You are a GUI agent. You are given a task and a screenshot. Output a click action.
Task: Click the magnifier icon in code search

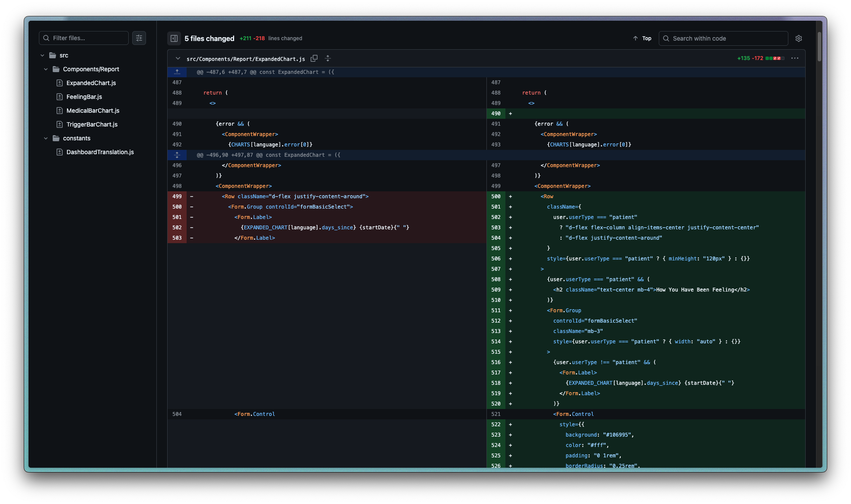click(x=666, y=38)
